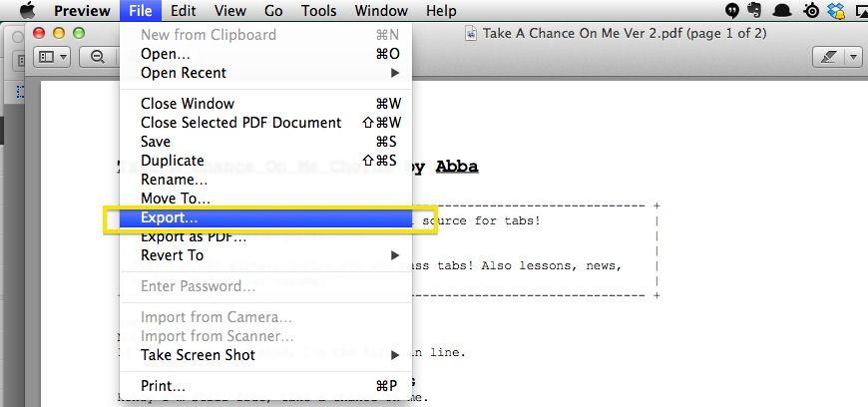Open the sidebar view button in toolbar
The image size is (868, 407).
click(53, 57)
